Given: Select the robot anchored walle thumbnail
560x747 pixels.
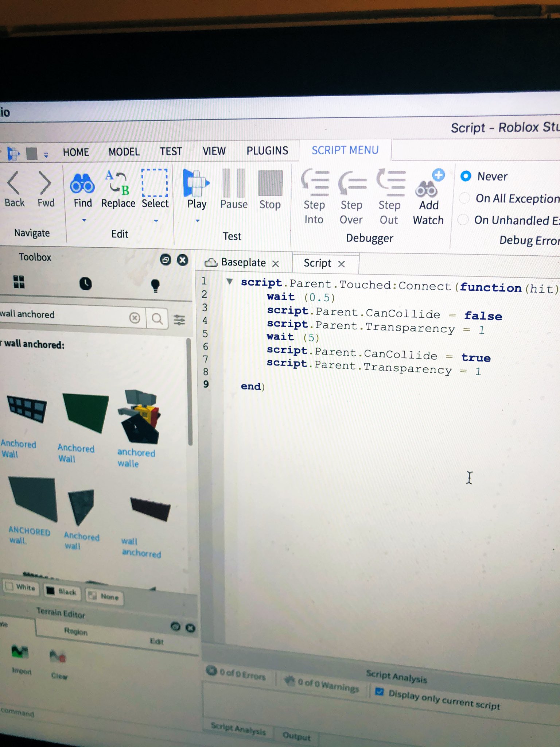Looking at the screenshot, I should pyautogui.click(x=140, y=417).
